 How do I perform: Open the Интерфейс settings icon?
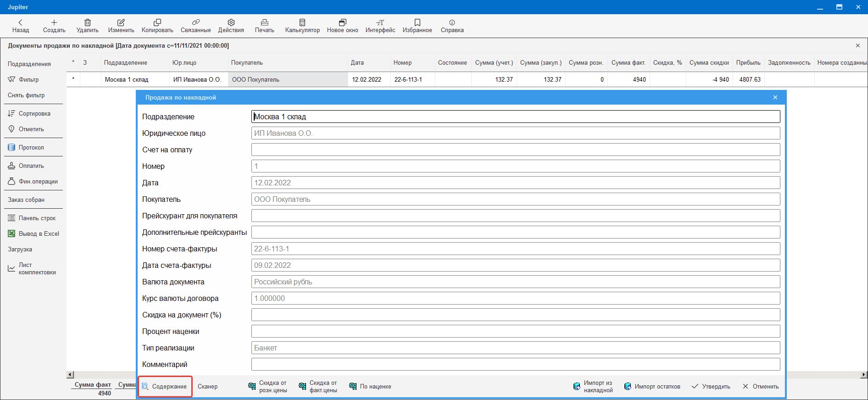[380, 26]
